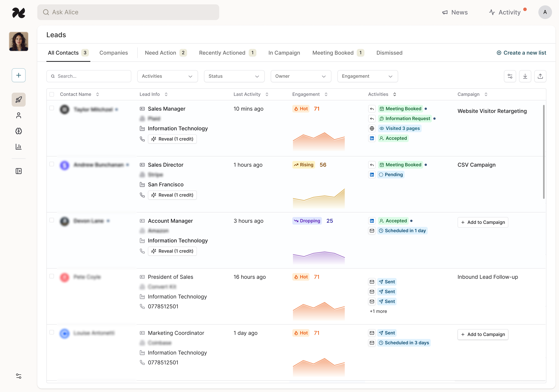Select the Sales Manager row checkbox
The image size is (559, 392).
pos(52,108)
